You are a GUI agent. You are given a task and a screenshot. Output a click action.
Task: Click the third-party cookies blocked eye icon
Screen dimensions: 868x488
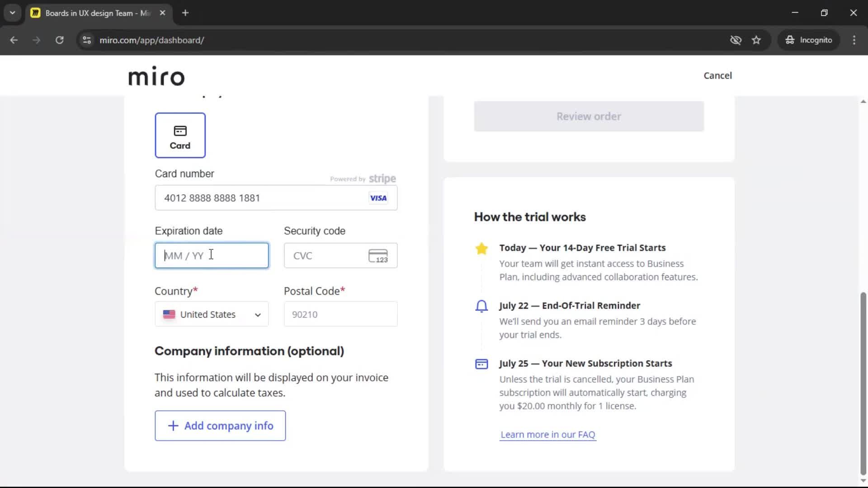coord(736,40)
